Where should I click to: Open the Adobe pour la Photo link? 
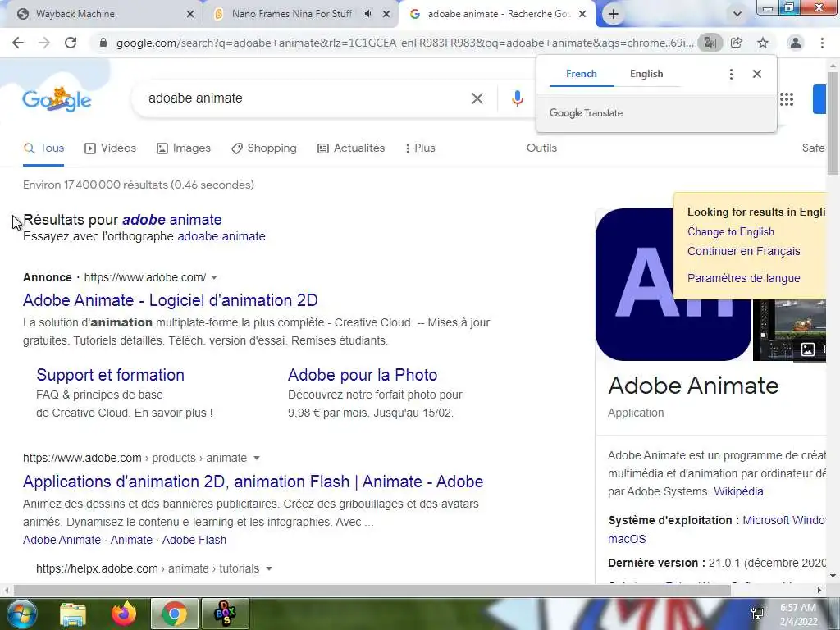pos(363,375)
